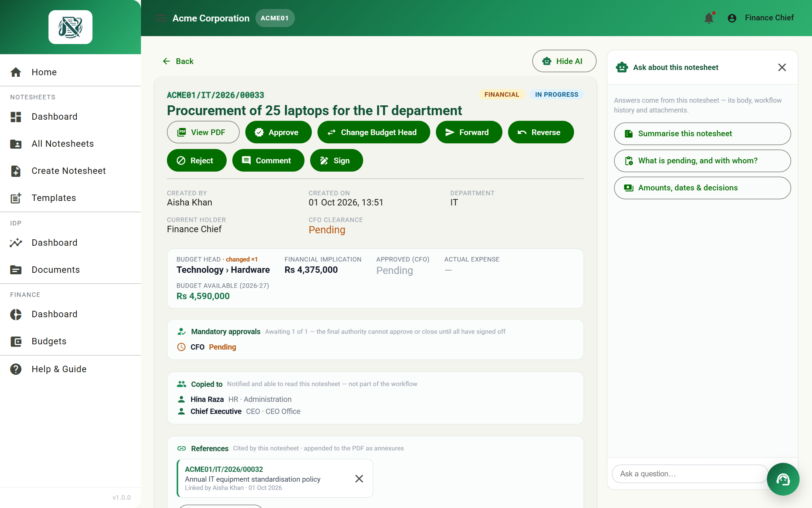
Task: Click the Finance Dashboard pie icon
Action: (x=16, y=314)
